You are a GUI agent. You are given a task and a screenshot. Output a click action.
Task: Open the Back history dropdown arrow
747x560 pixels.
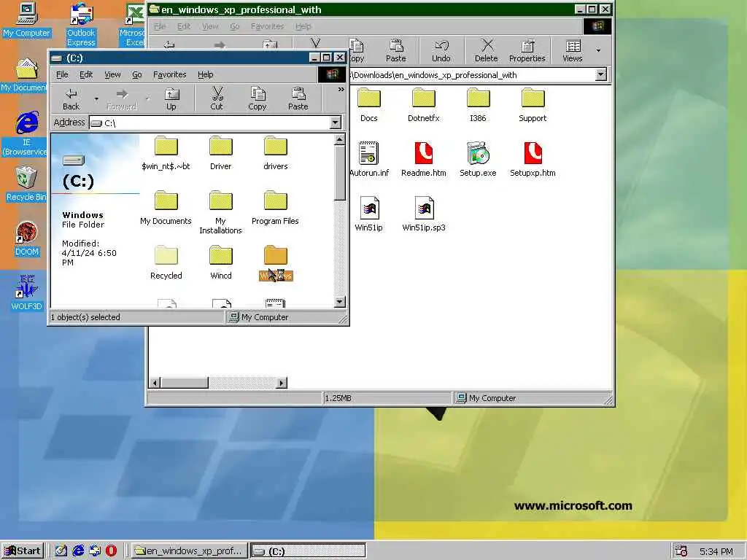point(96,99)
